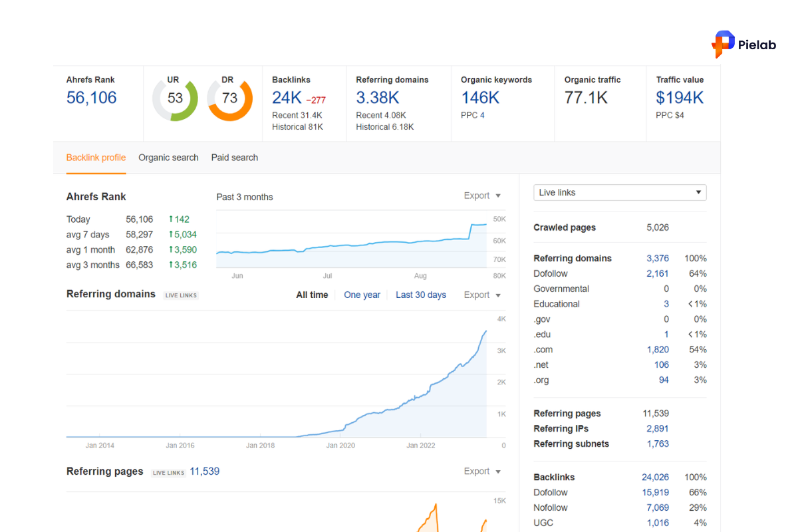This screenshot has width=798, height=532.
Task: Click Referring domains 3.38K value
Action: point(378,98)
